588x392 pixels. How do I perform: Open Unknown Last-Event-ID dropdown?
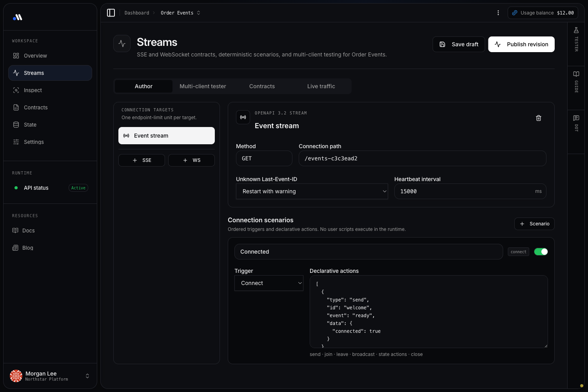tap(312, 191)
